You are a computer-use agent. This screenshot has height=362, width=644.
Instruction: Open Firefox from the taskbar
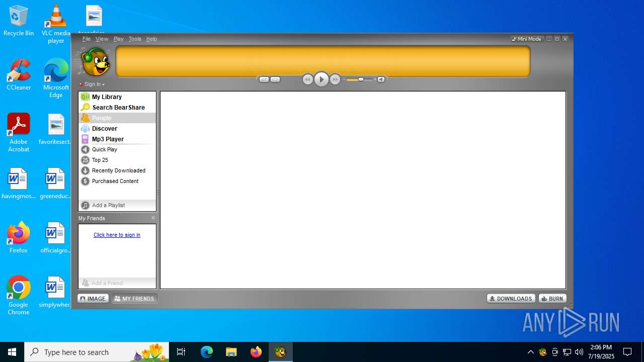pyautogui.click(x=256, y=352)
